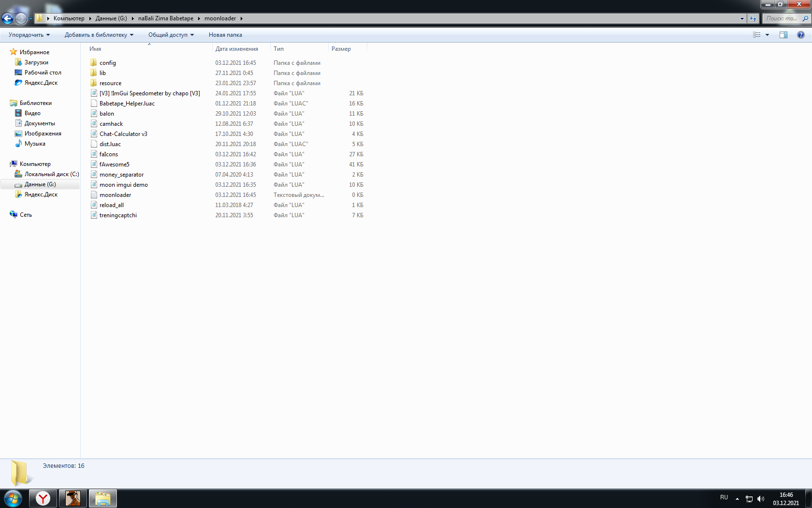The image size is (812, 508).
Task: Open Загрузки folder in favorites
Action: pyautogui.click(x=36, y=62)
